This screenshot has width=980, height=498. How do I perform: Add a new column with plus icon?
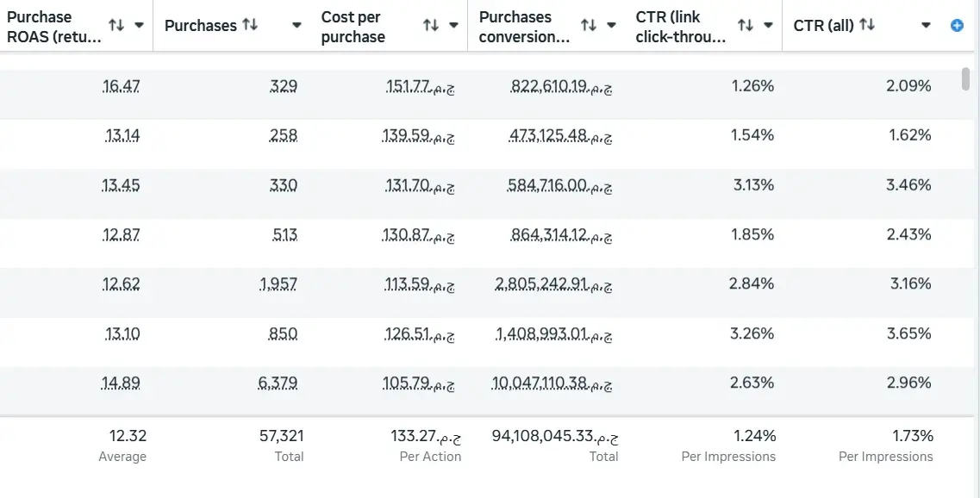(957, 26)
